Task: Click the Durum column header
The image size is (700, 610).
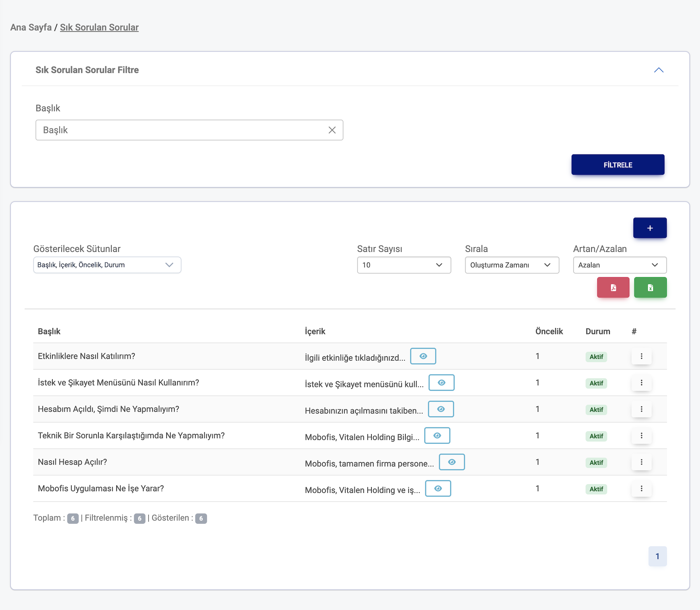Action: (598, 331)
